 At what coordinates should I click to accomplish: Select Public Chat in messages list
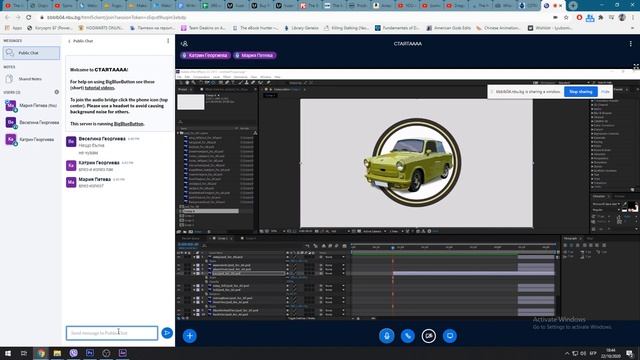31,53
